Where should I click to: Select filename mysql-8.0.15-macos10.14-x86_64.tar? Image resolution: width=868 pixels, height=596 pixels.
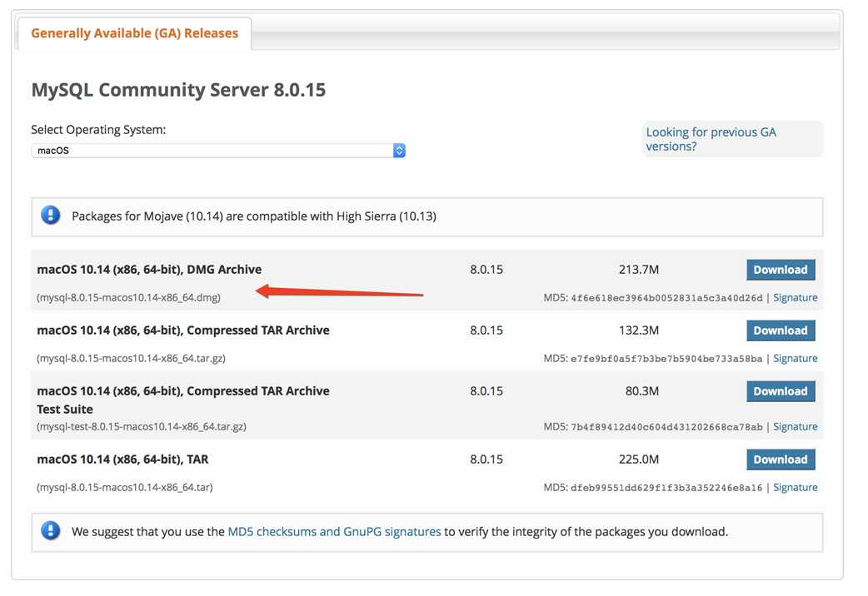125,488
